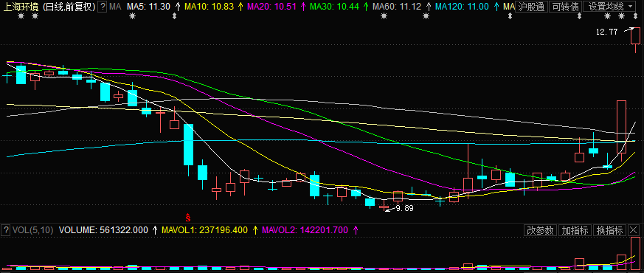
Task: Click the gray MA indicator label after the help icon
Action: pos(116,6)
